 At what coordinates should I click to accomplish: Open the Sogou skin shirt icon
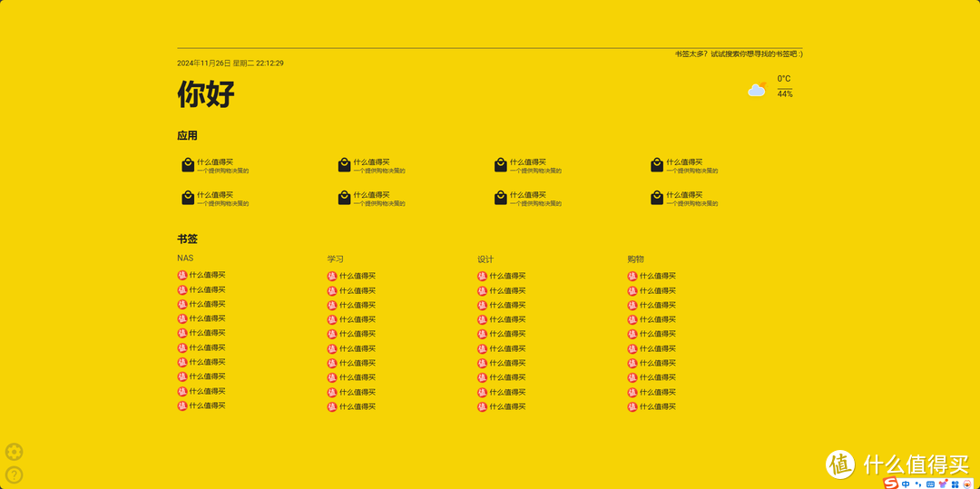(x=941, y=484)
